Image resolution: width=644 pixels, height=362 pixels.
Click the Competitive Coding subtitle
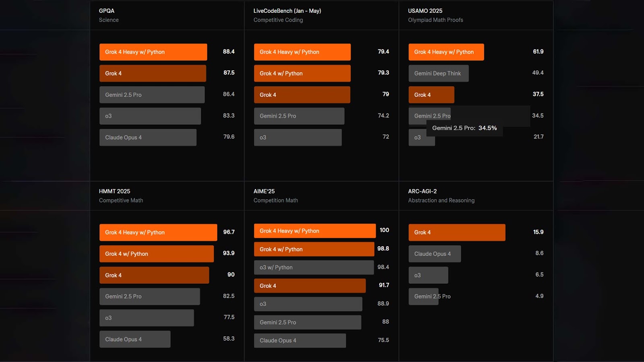(x=278, y=20)
